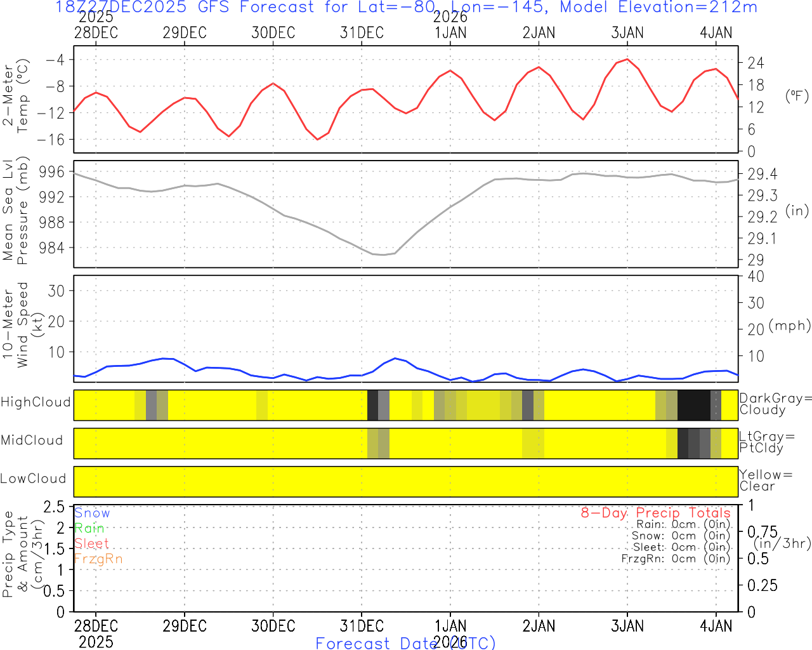Click the orange FrzgRn legend label
The height and width of the screenshot is (650, 812).
tap(98, 559)
